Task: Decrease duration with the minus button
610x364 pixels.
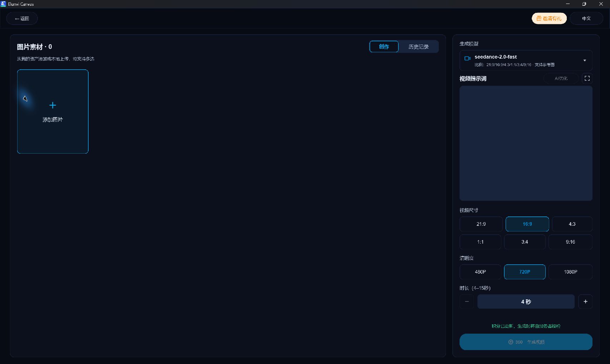Action: coord(467,301)
